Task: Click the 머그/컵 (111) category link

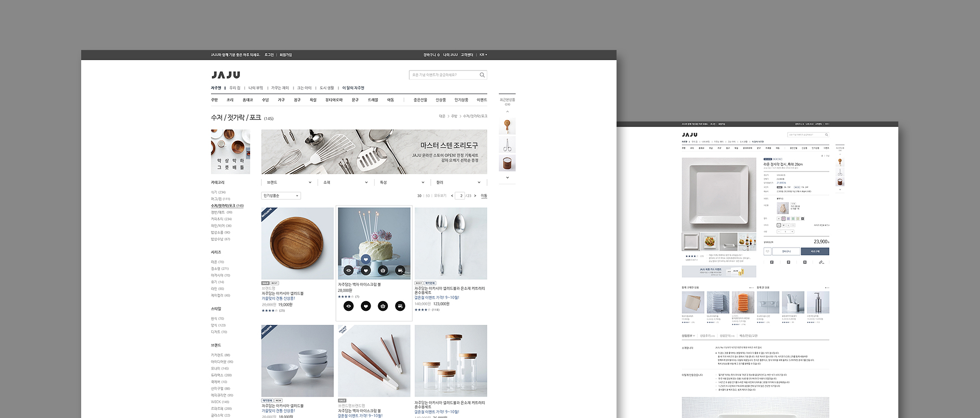Action: 220,199
